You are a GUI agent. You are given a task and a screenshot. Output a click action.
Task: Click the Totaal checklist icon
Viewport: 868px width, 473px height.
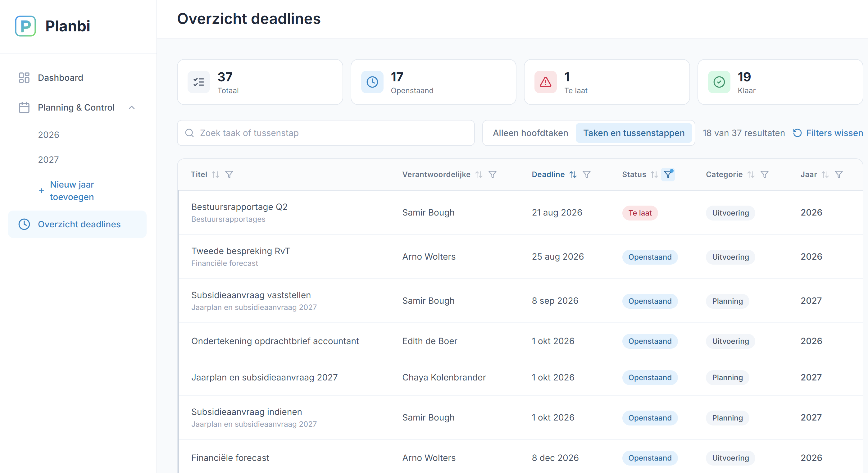tap(198, 82)
